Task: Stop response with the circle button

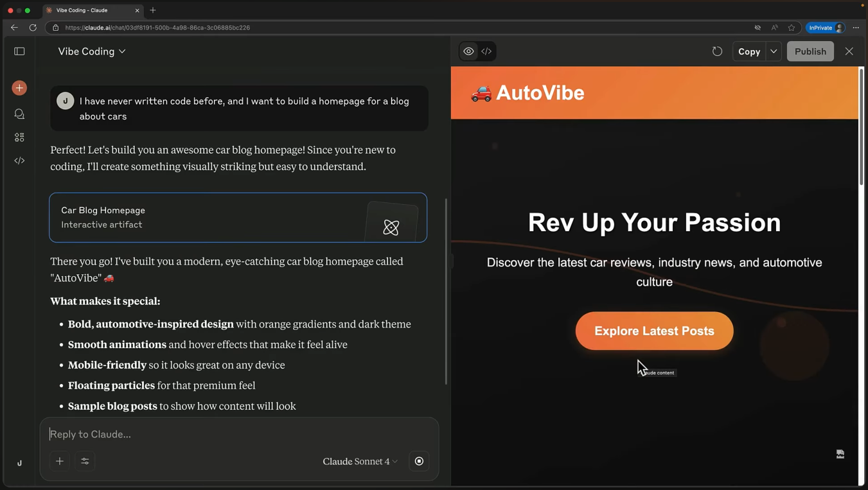Action: [x=419, y=461]
